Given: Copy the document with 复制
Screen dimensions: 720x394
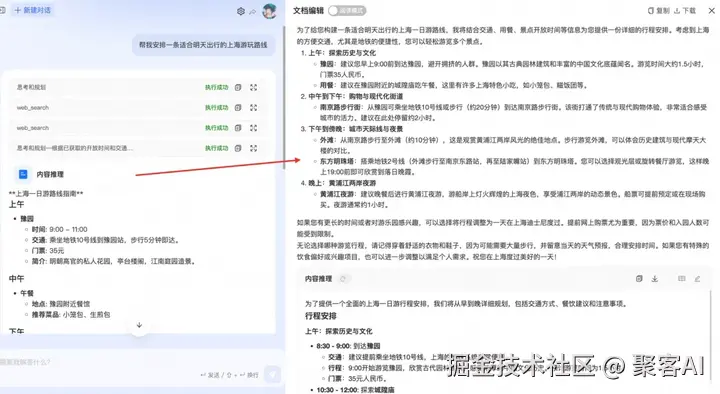Looking at the screenshot, I should [x=658, y=11].
